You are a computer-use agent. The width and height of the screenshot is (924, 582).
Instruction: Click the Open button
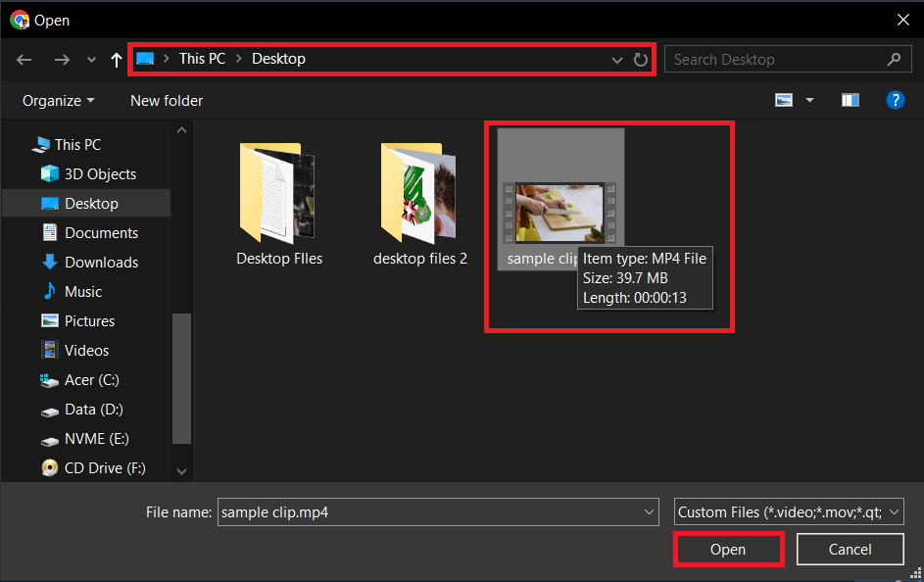(728, 549)
